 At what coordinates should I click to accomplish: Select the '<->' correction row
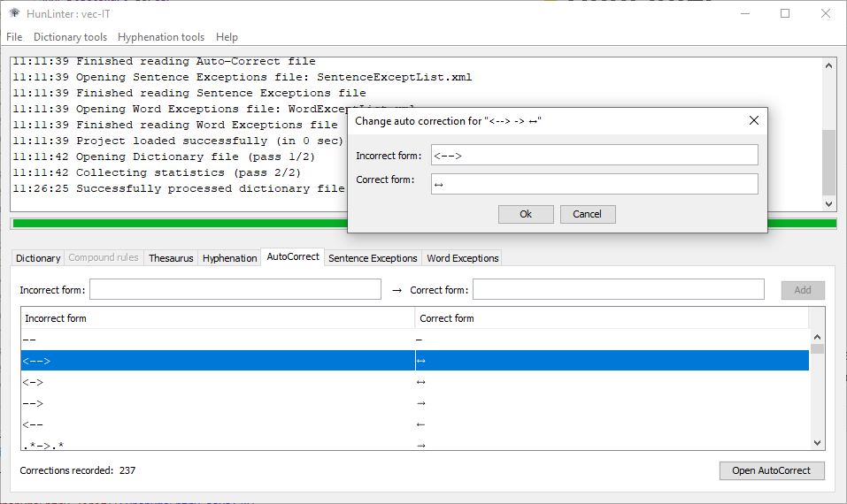[x=415, y=382]
